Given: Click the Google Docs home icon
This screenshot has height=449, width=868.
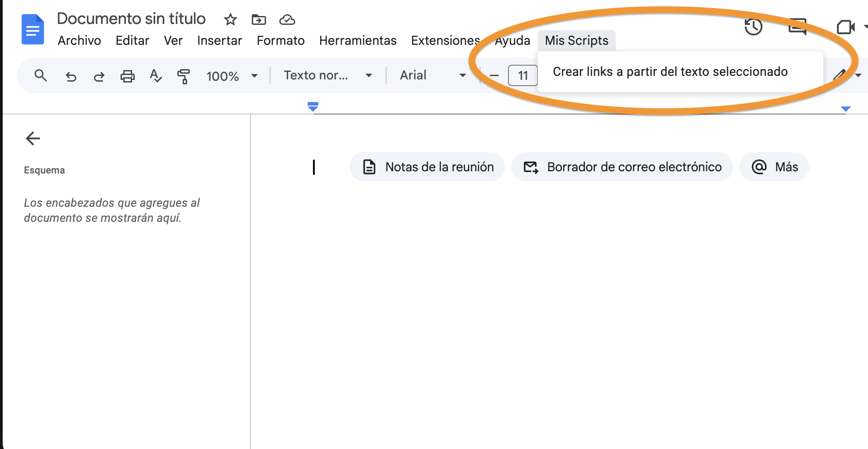Looking at the screenshot, I should [33, 29].
